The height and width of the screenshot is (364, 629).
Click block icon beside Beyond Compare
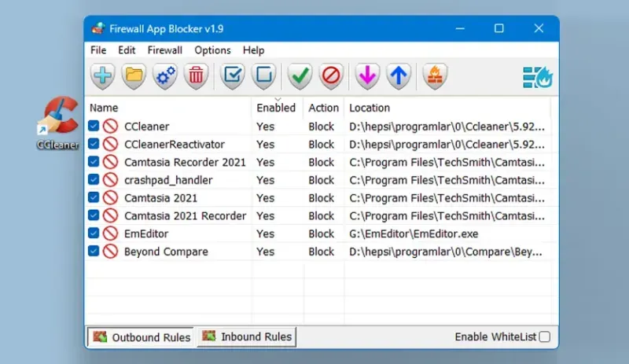(110, 252)
